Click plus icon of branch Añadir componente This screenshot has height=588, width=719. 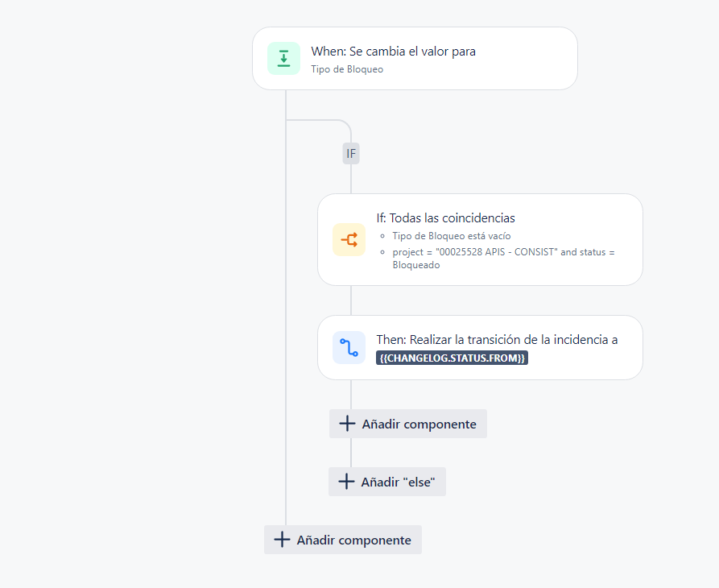click(347, 424)
